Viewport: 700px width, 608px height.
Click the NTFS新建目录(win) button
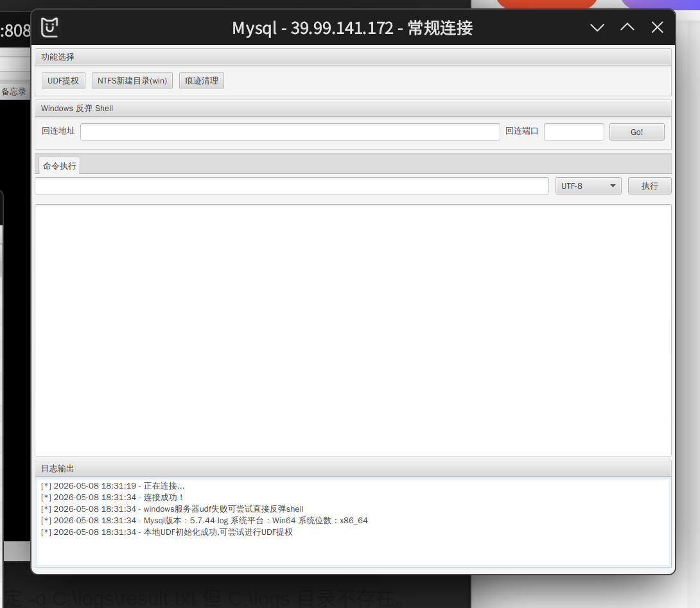(x=132, y=81)
